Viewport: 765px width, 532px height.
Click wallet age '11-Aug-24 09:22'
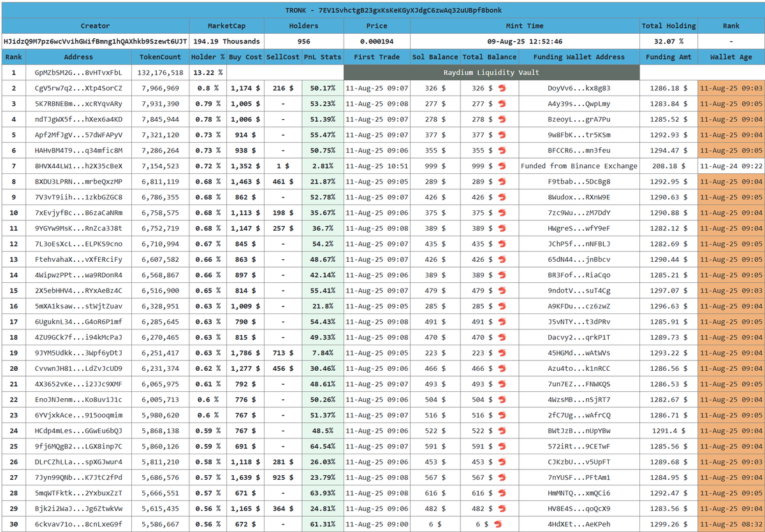[731, 166]
